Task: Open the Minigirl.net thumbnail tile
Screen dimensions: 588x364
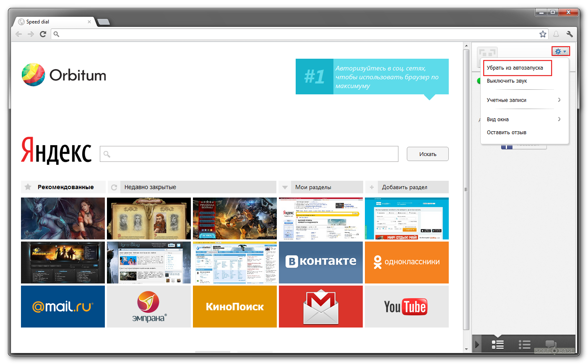Action: click(x=63, y=263)
